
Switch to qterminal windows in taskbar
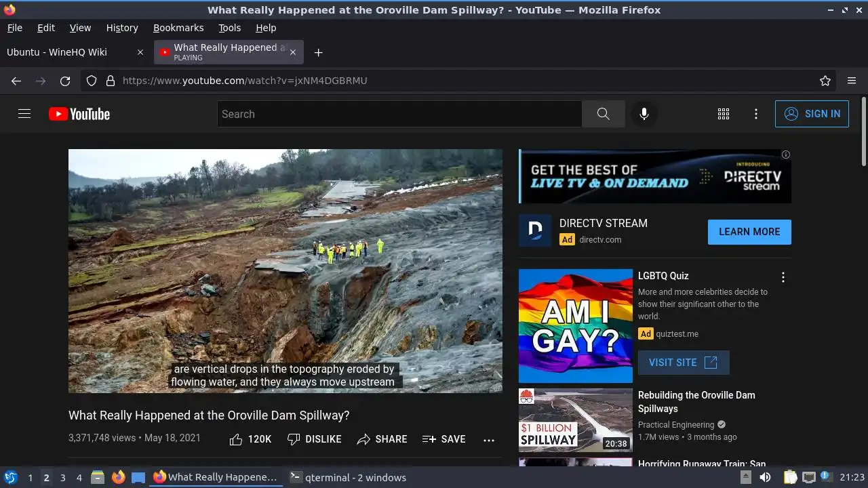point(349,477)
